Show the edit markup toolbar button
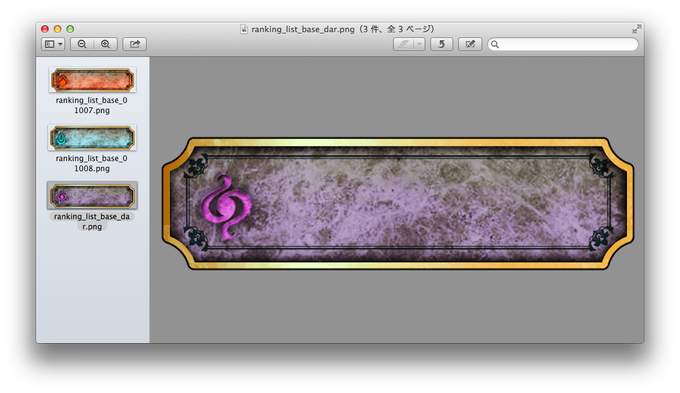680x393 pixels. point(470,44)
